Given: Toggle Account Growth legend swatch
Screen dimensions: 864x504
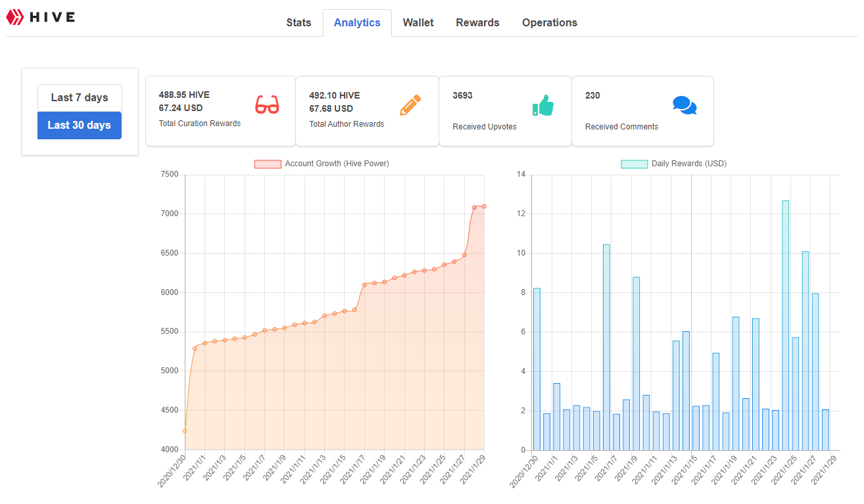Looking at the screenshot, I should pyautogui.click(x=268, y=164).
